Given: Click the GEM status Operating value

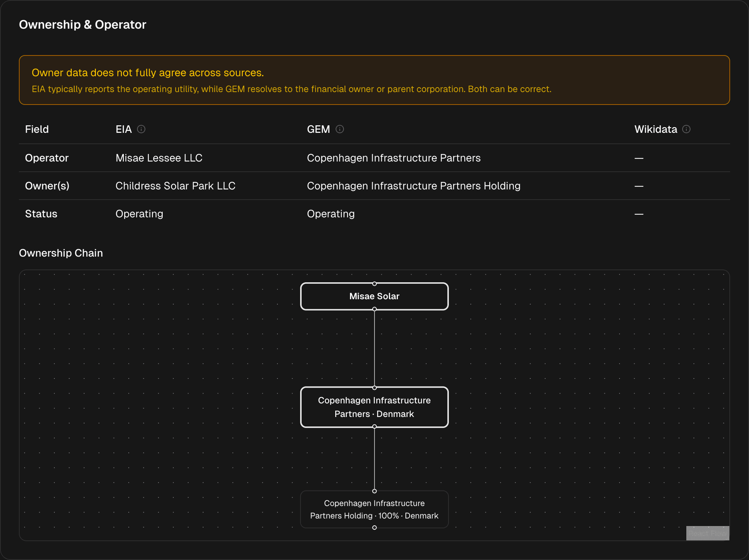Looking at the screenshot, I should tap(331, 214).
